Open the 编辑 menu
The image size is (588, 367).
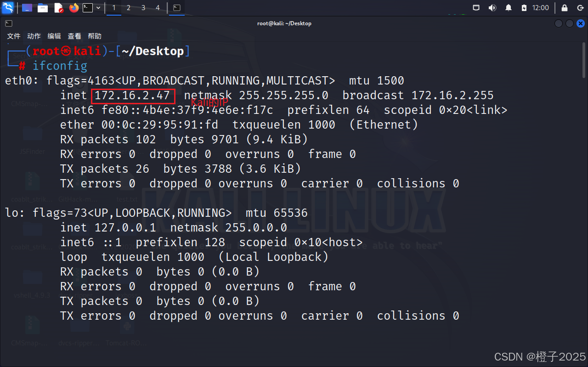(x=54, y=36)
